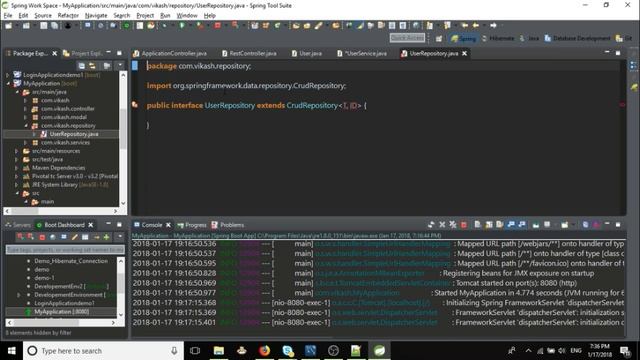Click the red Stop icon in Boot Dashboard
640x360 pixels.
click(42, 237)
